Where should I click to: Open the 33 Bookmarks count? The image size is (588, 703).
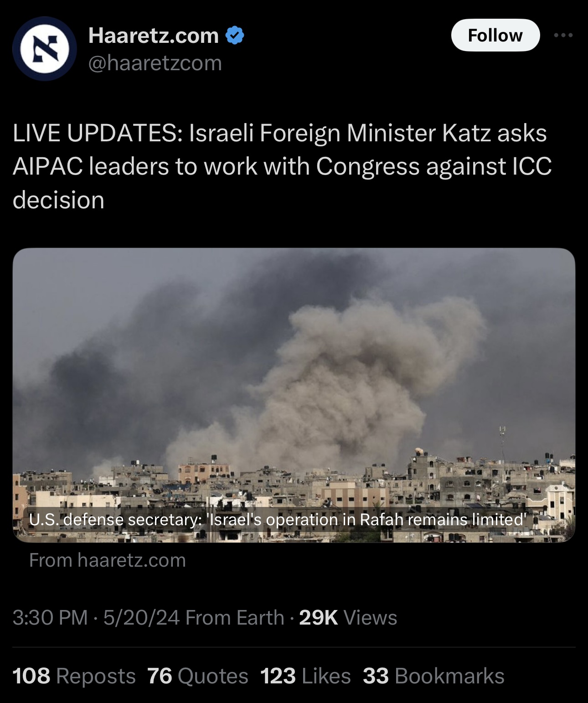click(434, 676)
